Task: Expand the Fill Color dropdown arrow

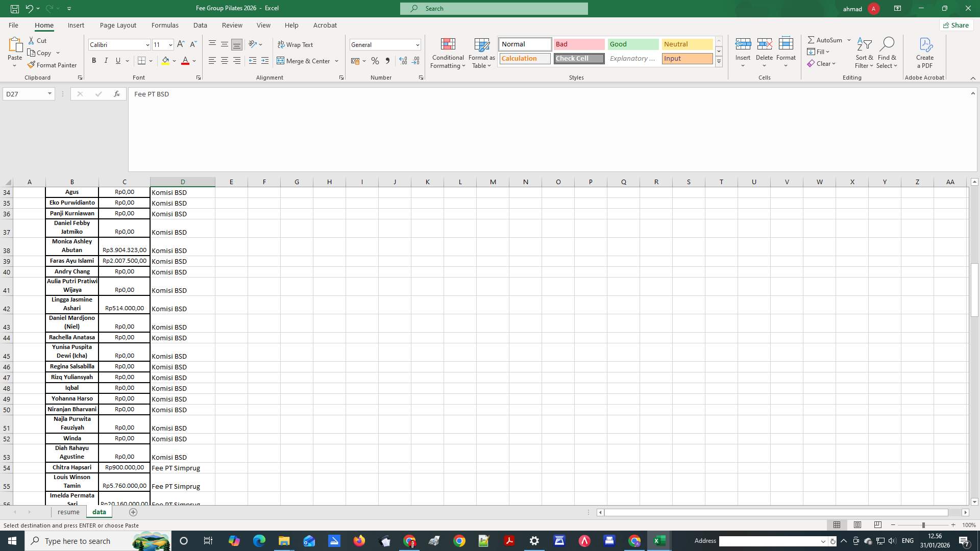Action: (x=175, y=61)
